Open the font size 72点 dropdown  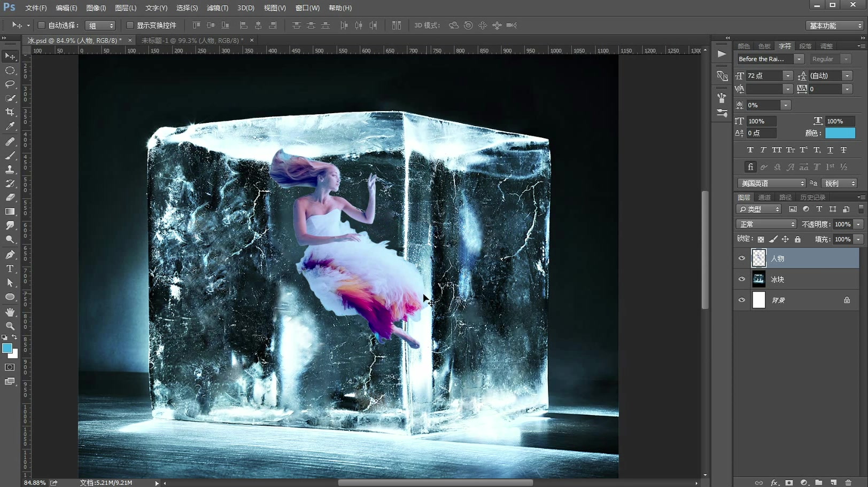[x=788, y=76]
